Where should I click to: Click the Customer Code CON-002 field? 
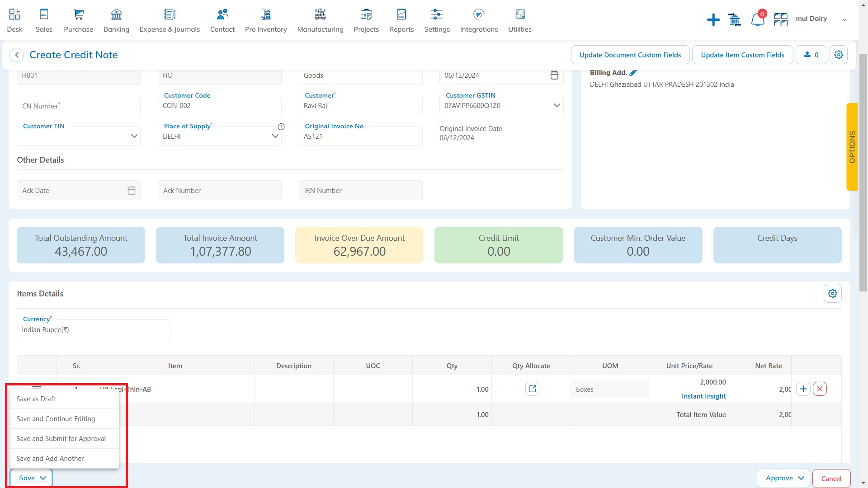219,105
